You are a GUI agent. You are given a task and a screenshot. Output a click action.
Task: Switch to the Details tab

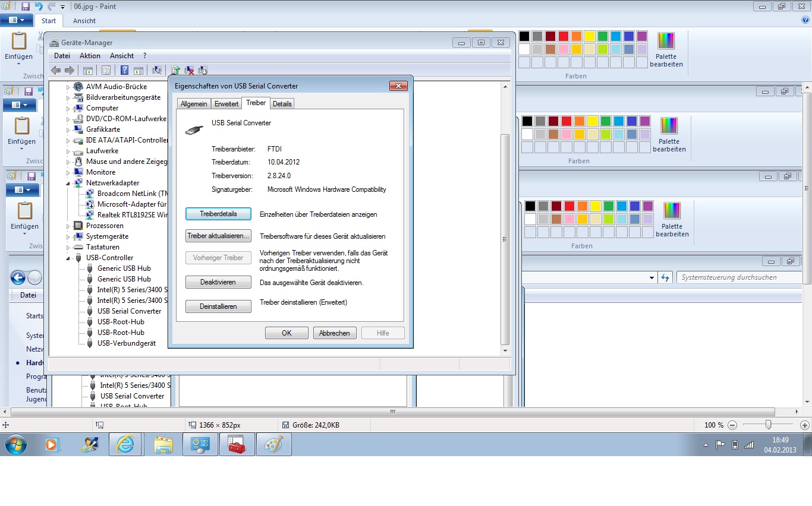(x=282, y=104)
